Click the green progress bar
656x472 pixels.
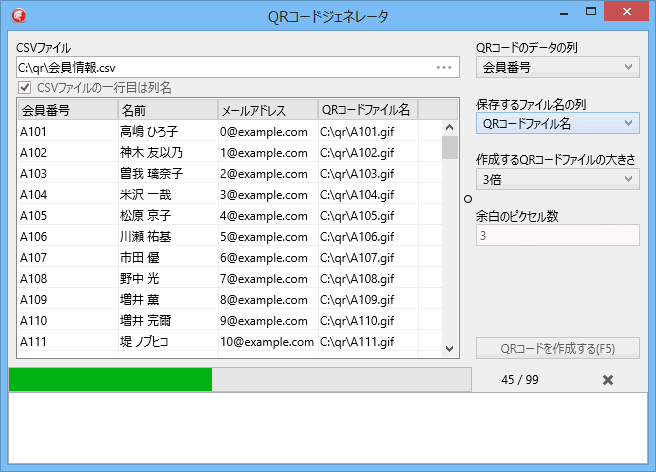tap(110, 380)
